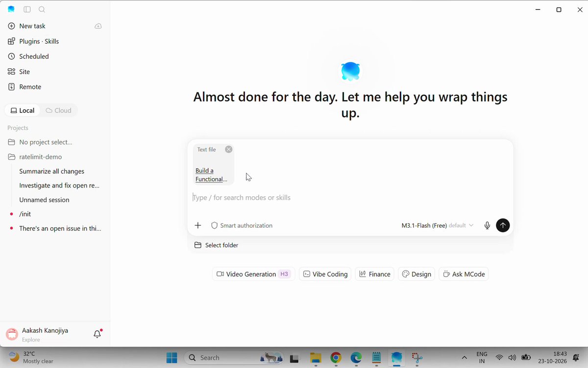Switch to the Local tab
This screenshot has height=368, width=588.
point(23,110)
